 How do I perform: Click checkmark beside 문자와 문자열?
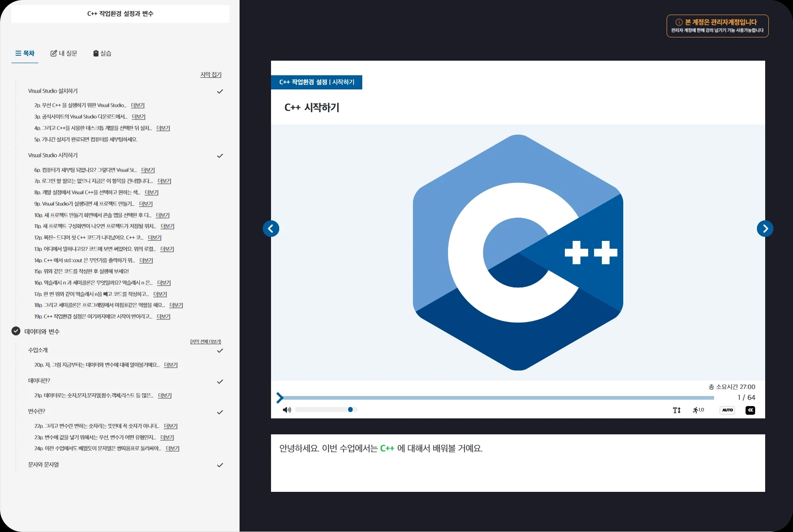tap(220, 465)
